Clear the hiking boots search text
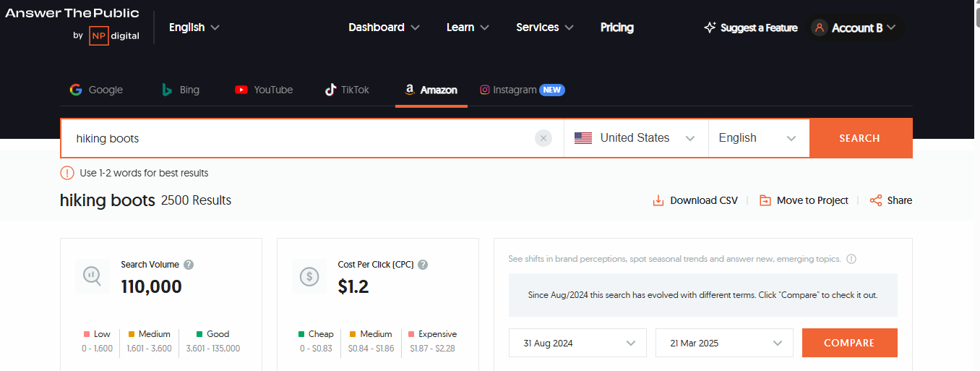The width and height of the screenshot is (980, 371). click(543, 138)
